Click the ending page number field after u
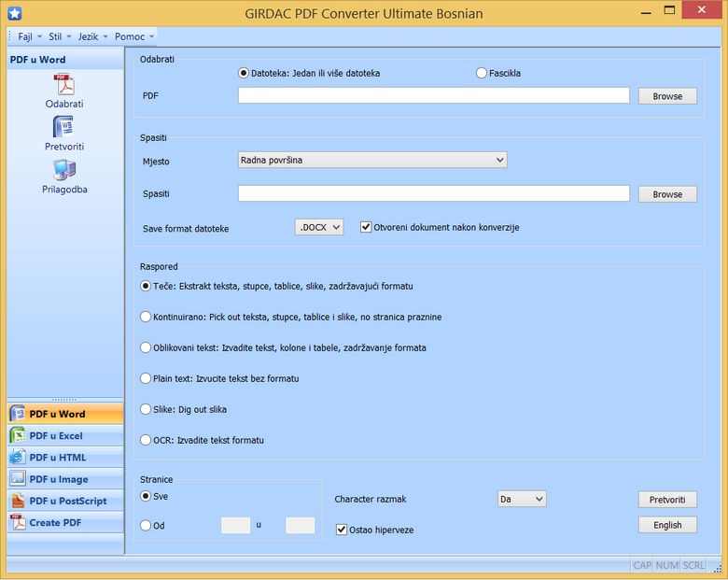The width and height of the screenshot is (728, 580). coord(300,525)
